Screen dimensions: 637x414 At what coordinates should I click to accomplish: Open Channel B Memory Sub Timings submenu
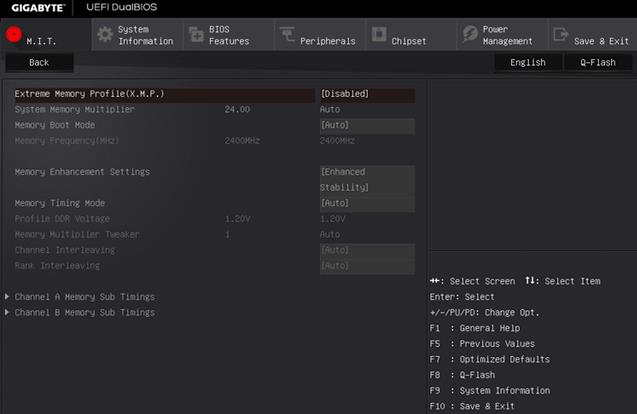(x=84, y=312)
